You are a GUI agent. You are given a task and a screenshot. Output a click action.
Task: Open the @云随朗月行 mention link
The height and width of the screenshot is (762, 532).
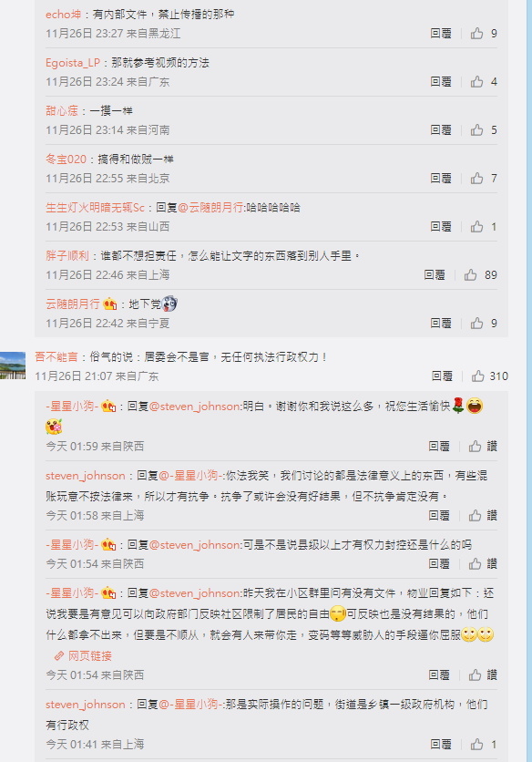(210, 208)
